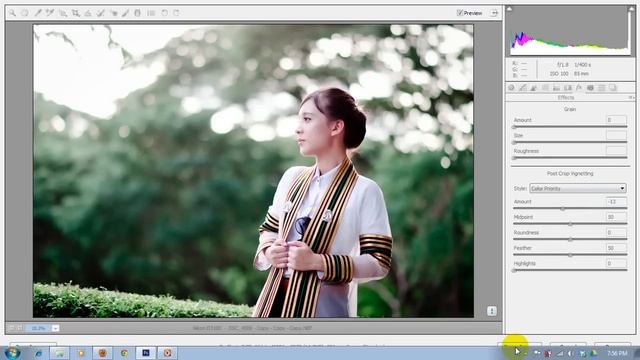Click the vignette Roundness slider
640x360 pixels.
click(570, 240)
